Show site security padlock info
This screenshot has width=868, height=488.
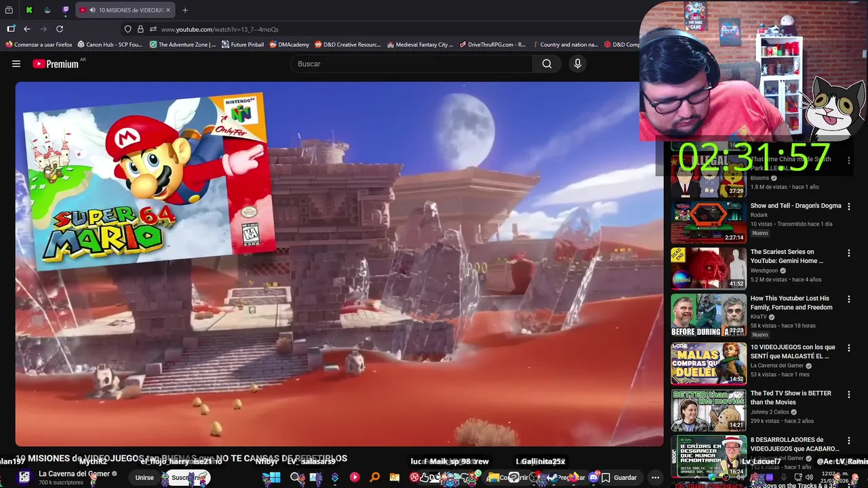pyautogui.click(x=140, y=29)
